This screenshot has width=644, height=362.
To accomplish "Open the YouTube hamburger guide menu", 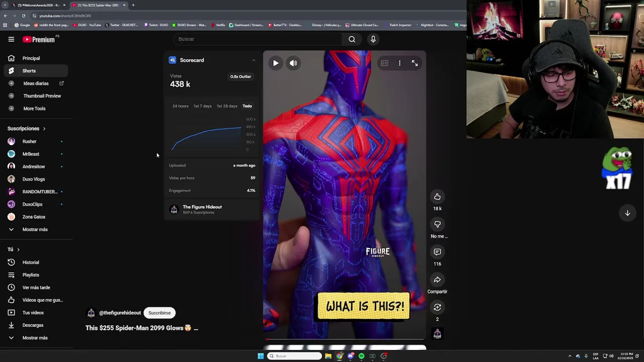I will coord(11,39).
